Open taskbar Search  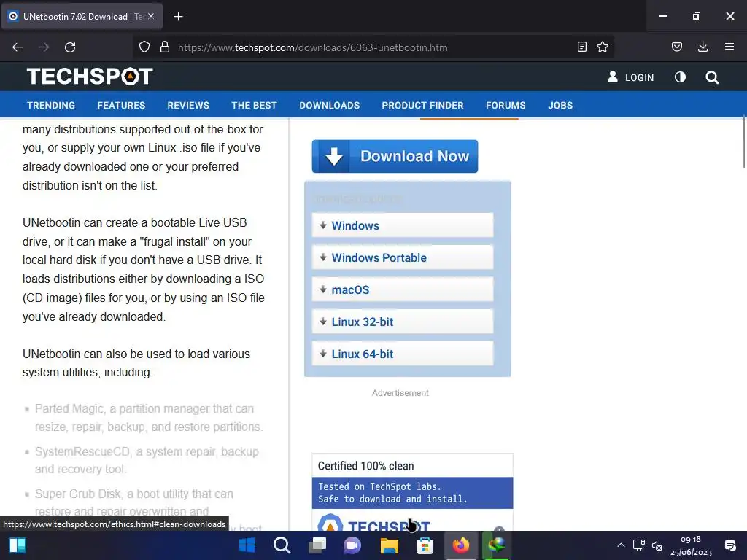pyautogui.click(x=282, y=545)
